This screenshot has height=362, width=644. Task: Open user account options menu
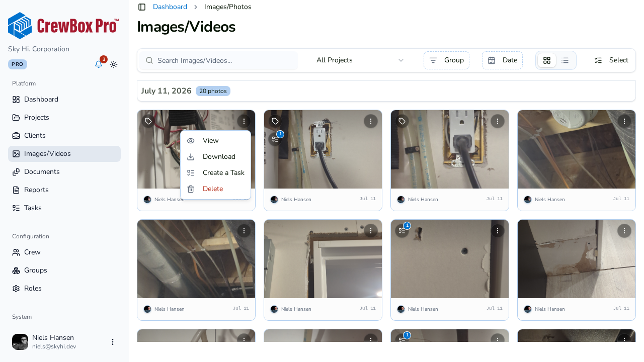113,342
